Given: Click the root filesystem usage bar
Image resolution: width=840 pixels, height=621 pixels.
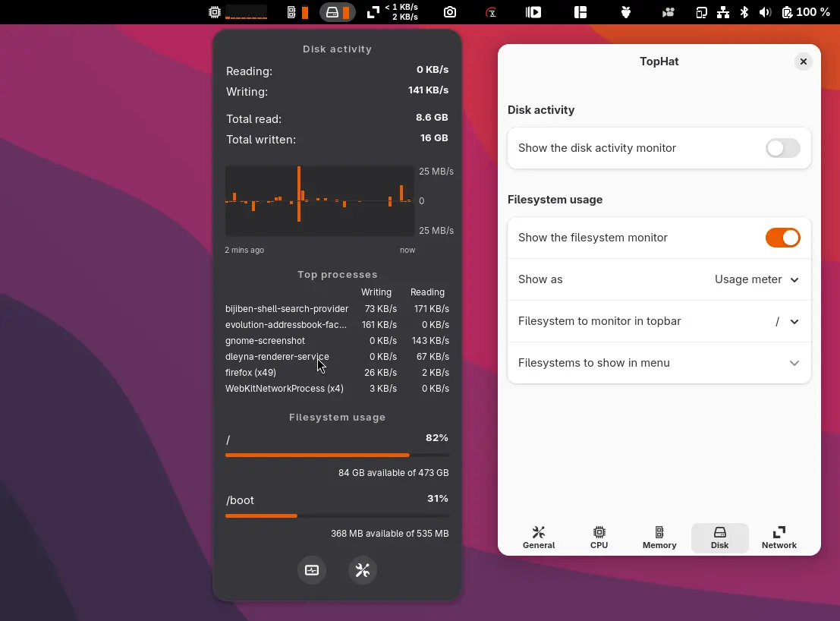Looking at the screenshot, I should point(337,455).
